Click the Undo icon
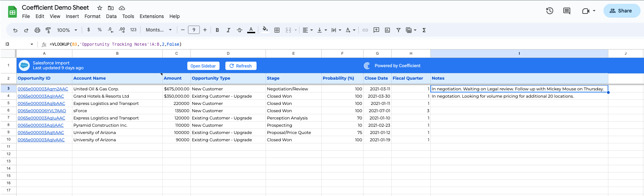The image size is (644, 196). click(x=15, y=30)
